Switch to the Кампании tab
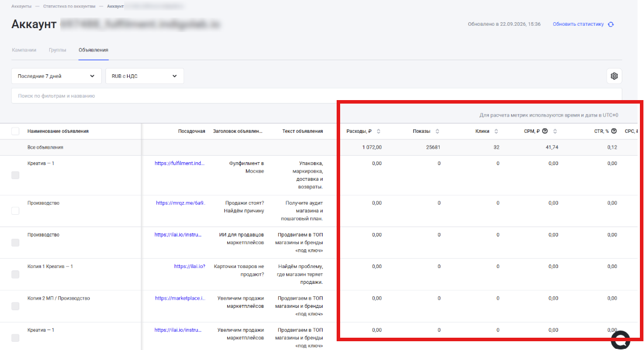 pyautogui.click(x=24, y=50)
